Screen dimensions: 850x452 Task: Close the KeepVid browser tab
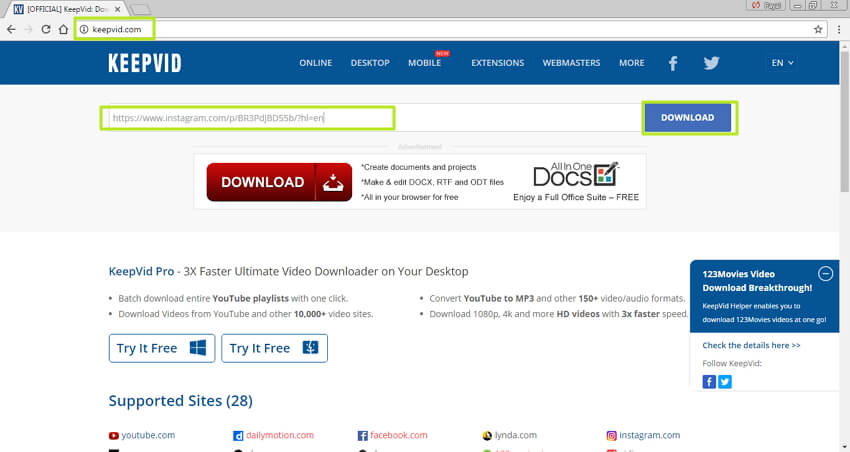[x=118, y=9]
